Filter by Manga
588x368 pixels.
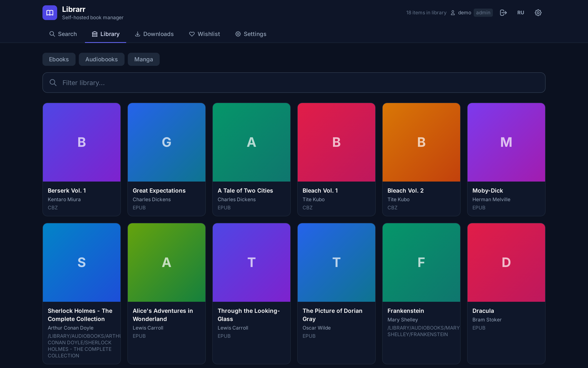(144, 59)
